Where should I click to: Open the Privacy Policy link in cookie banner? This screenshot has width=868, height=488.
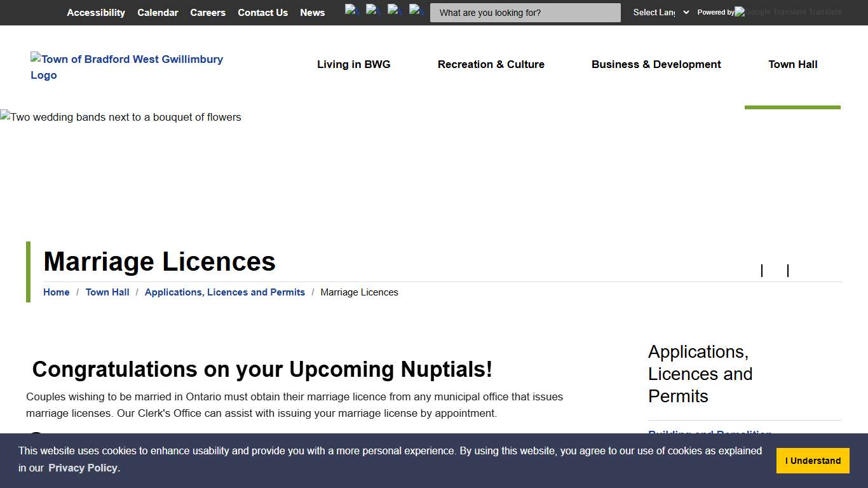pyautogui.click(x=83, y=468)
